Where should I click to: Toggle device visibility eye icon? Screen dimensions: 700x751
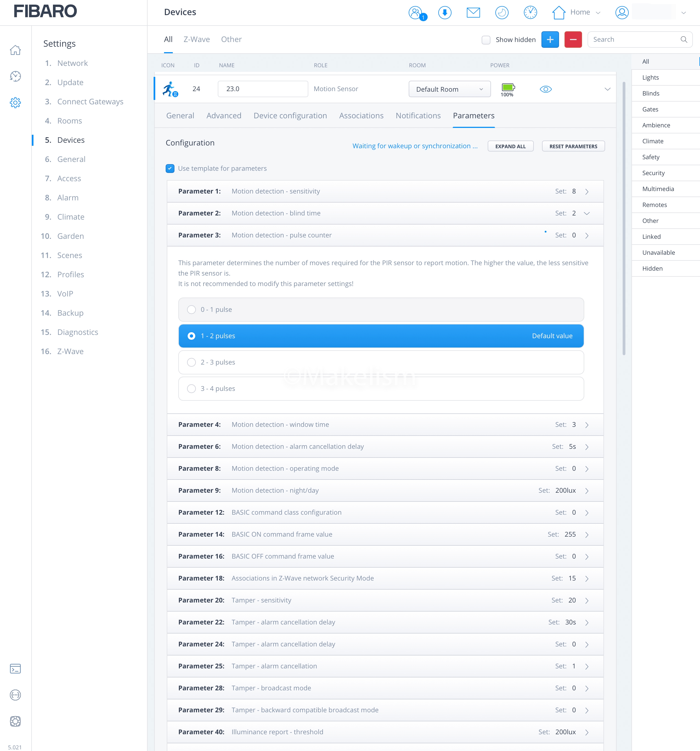click(x=546, y=89)
